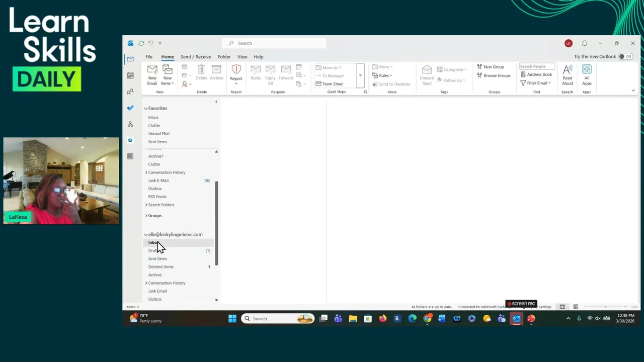Click the notifications bell icon
Viewport: 644px width, 362px height.
tap(584, 43)
